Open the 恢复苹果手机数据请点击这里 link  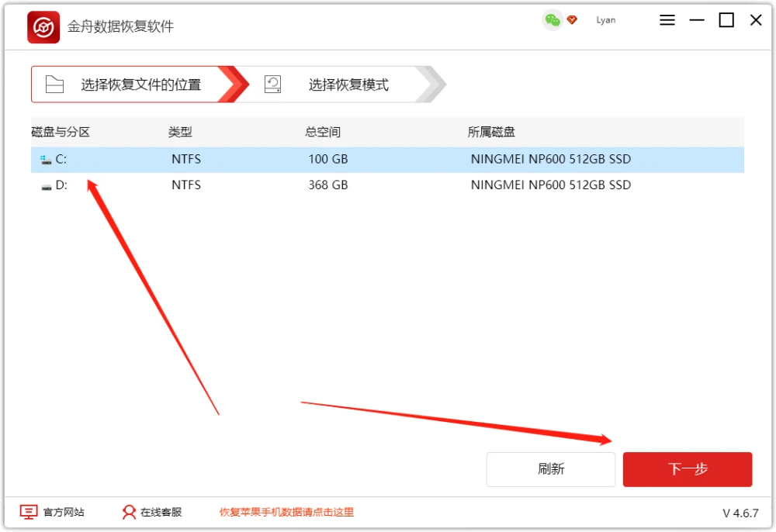tap(286, 512)
